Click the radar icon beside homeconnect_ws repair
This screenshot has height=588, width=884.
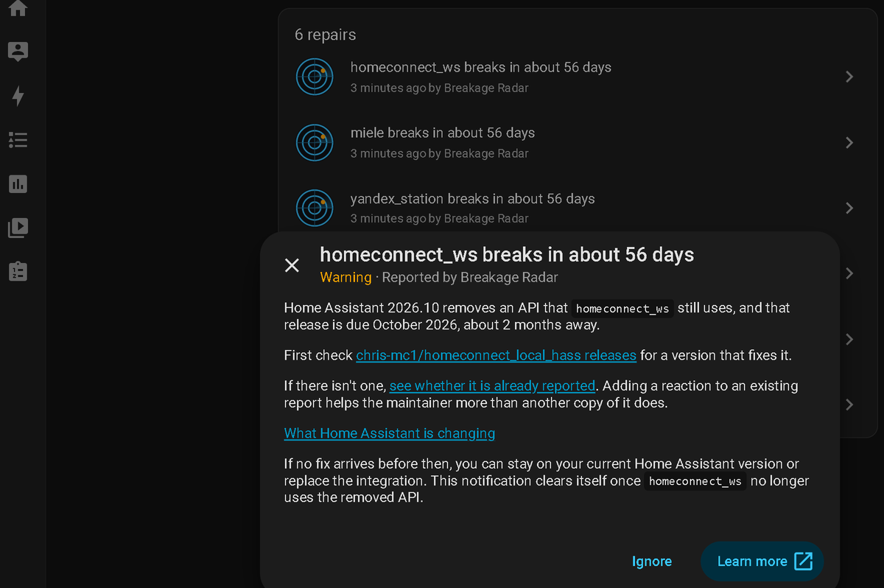(x=315, y=77)
